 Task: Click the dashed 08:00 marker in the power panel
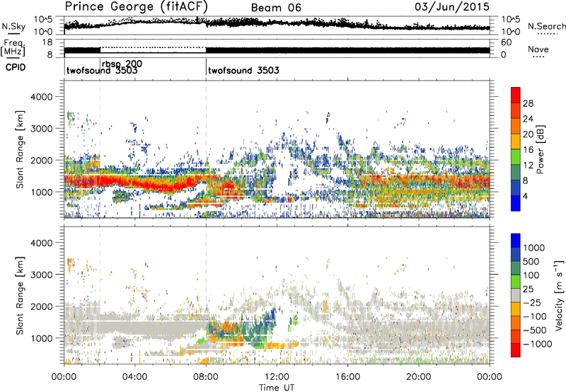pos(206,149)
